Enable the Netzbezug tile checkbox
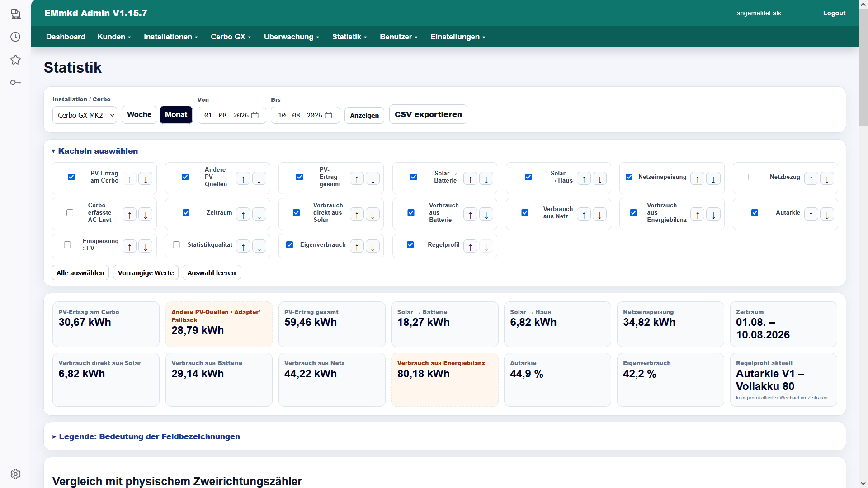868x488 pixels. pos(752,177)
